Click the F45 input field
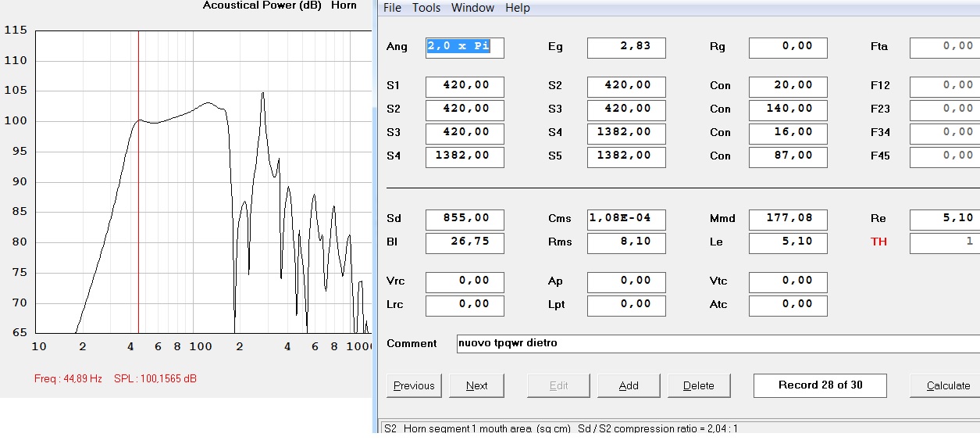 (945, 156)
